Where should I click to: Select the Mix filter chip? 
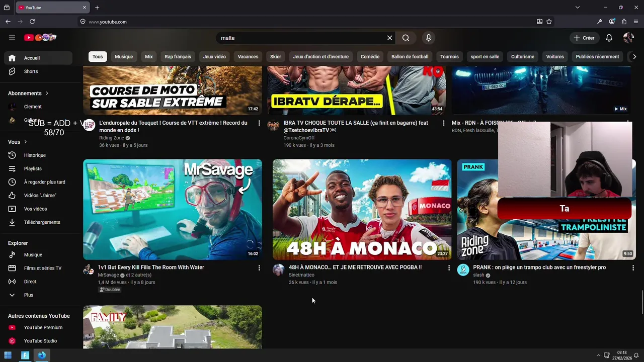[x=149, y=57]
